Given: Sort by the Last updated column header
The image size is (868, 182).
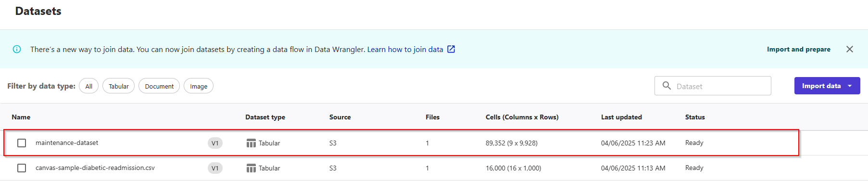Looking at the screenshot, I should tap(621, 117).
